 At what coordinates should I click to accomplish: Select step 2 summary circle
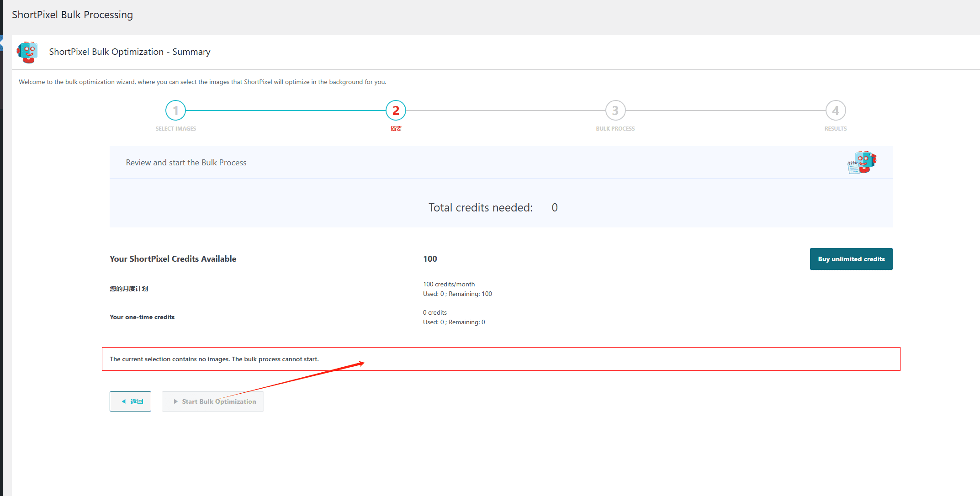[396, 111]
